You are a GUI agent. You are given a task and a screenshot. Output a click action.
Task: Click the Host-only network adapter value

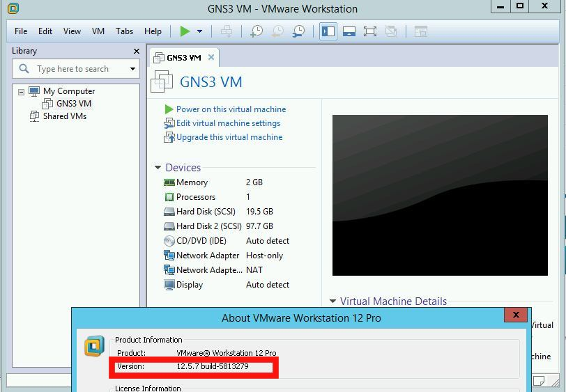[x=264, y=256]
